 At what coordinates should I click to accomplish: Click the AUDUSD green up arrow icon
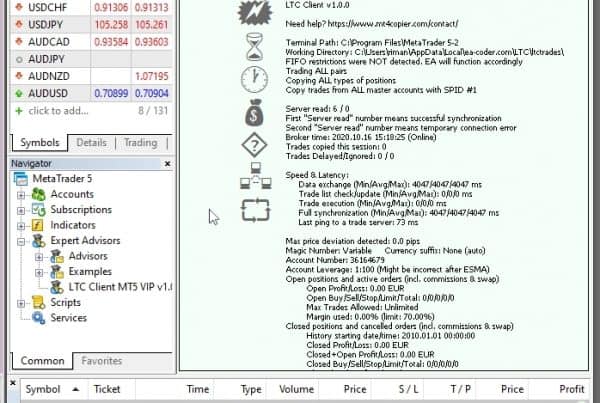coord(19,93)
